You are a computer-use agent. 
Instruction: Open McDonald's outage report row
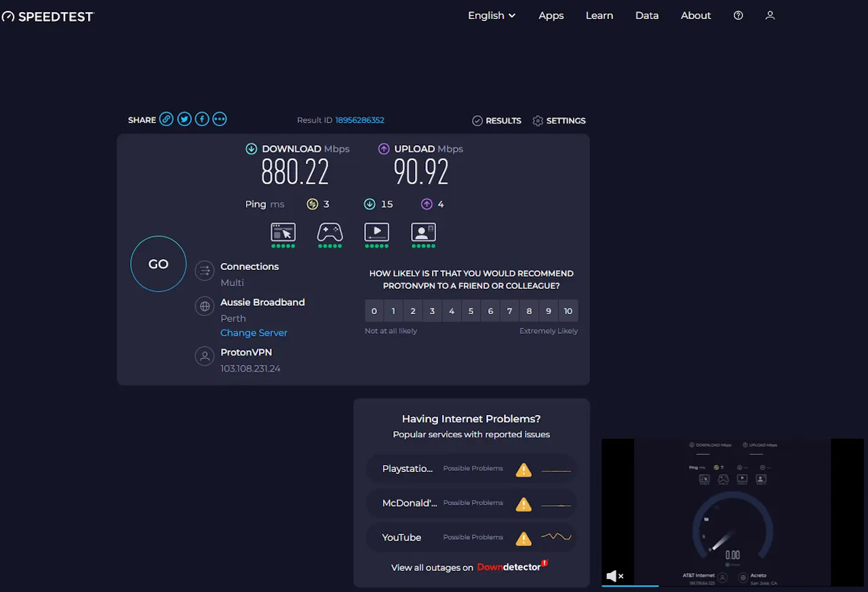471,503
